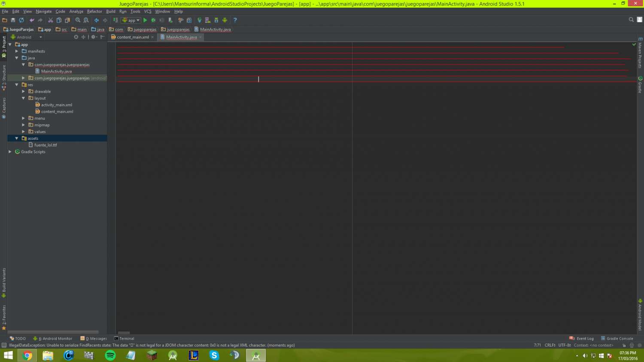Open AVD Manager icon
Image resolution: width=644 pixels, height=362 pixels.
point(208,20)
